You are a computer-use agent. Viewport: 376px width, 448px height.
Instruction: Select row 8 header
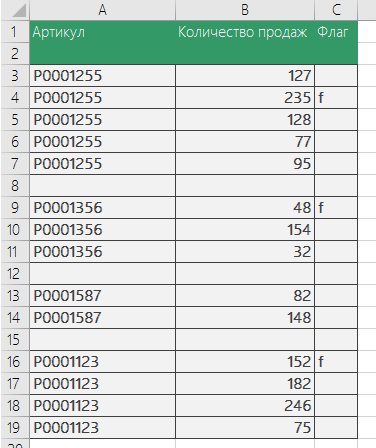[15, 185]
